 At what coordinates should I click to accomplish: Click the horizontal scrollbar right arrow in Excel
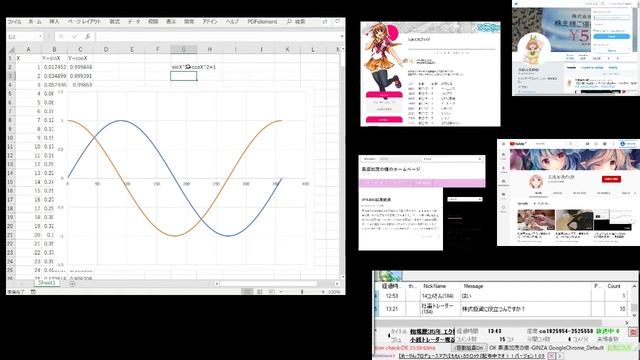click(337, 283)
